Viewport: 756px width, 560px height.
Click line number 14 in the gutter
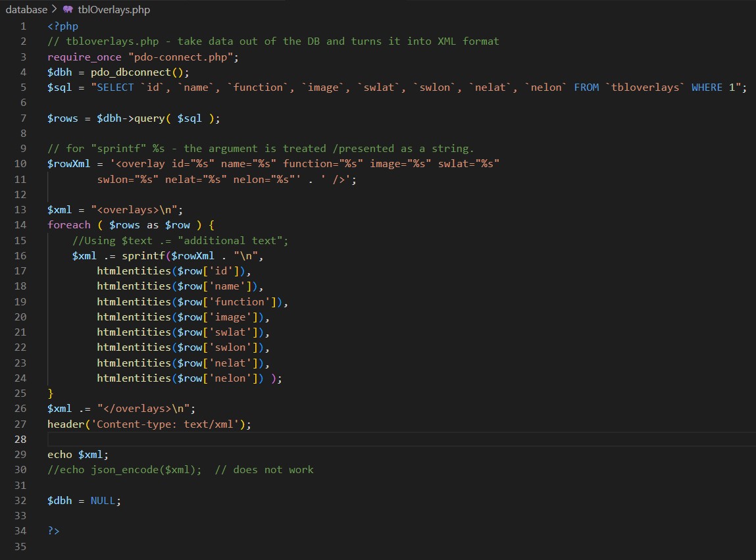click(23, 225)
